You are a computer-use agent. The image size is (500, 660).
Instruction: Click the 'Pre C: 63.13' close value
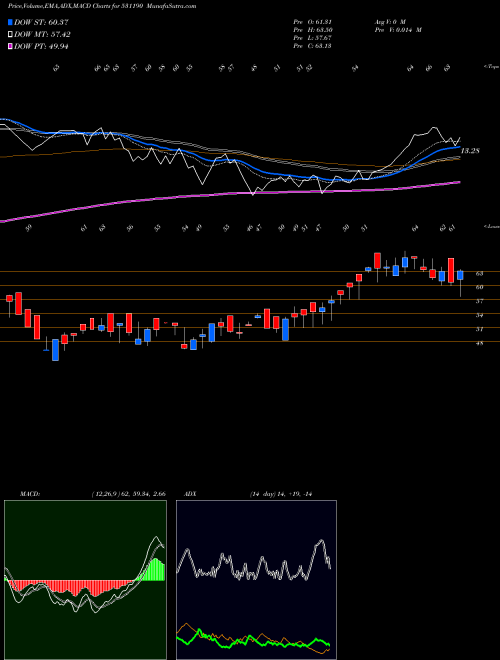(312, 46)
